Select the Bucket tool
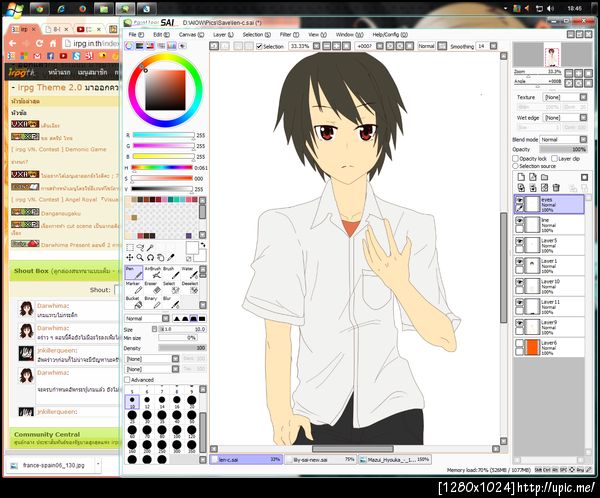This screenshot has width=600, height=498. [134, 302]
